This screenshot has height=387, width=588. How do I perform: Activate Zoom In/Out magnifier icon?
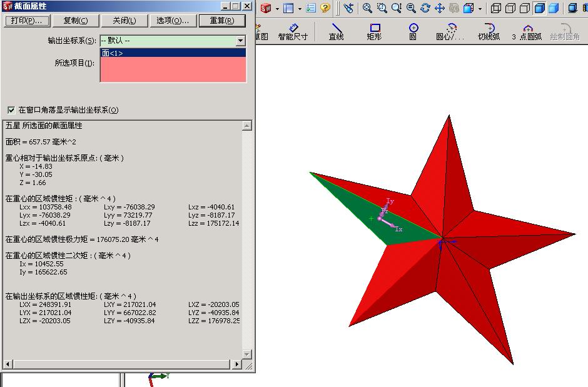point(397,8)
